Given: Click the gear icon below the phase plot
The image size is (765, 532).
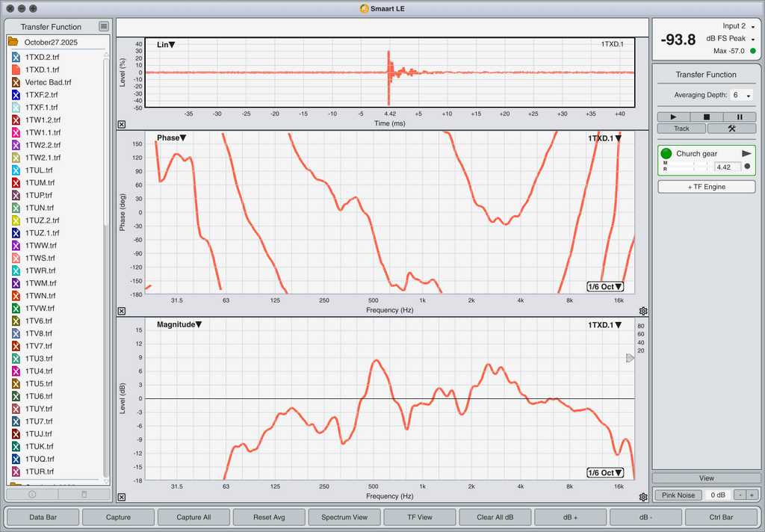Looking at the screenshot, I should coord(643,311).
